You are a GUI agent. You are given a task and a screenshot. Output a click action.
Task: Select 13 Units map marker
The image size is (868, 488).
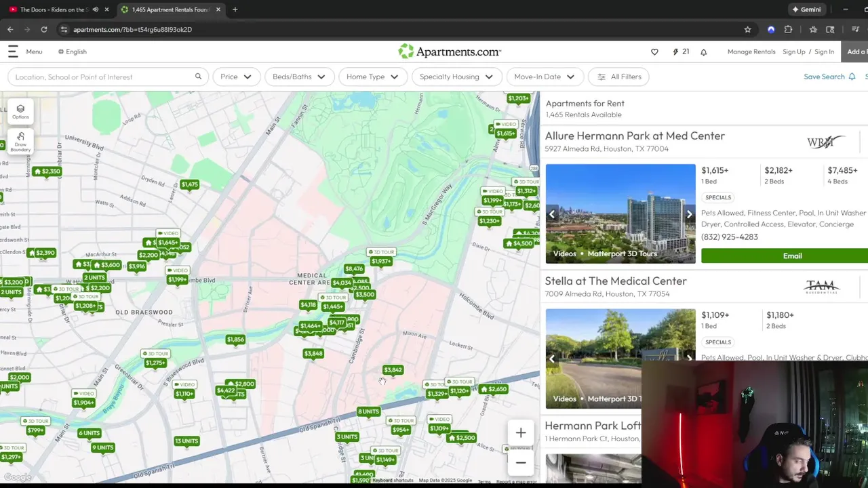(186, 441)
